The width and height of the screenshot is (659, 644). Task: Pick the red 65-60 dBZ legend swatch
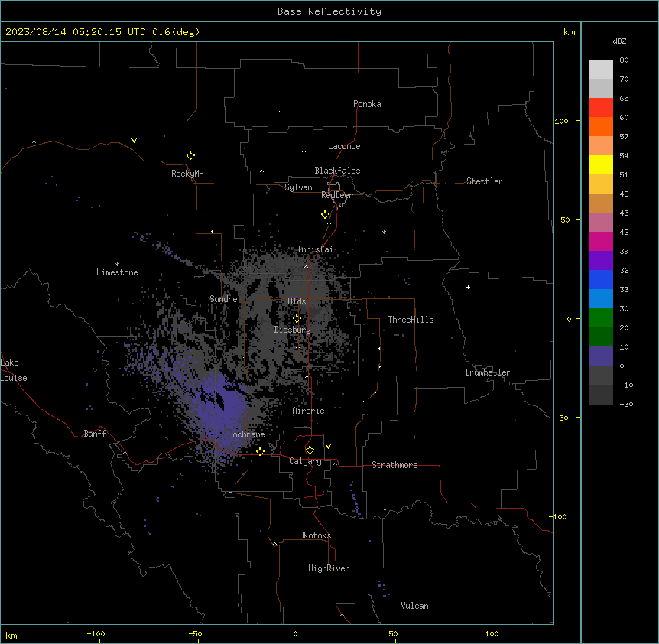pos(601,107)
